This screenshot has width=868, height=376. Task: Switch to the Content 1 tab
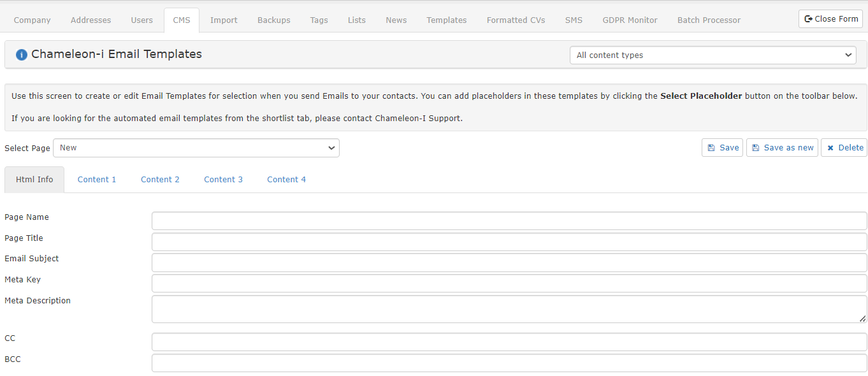pyautogui.click(x=97, y=180)
